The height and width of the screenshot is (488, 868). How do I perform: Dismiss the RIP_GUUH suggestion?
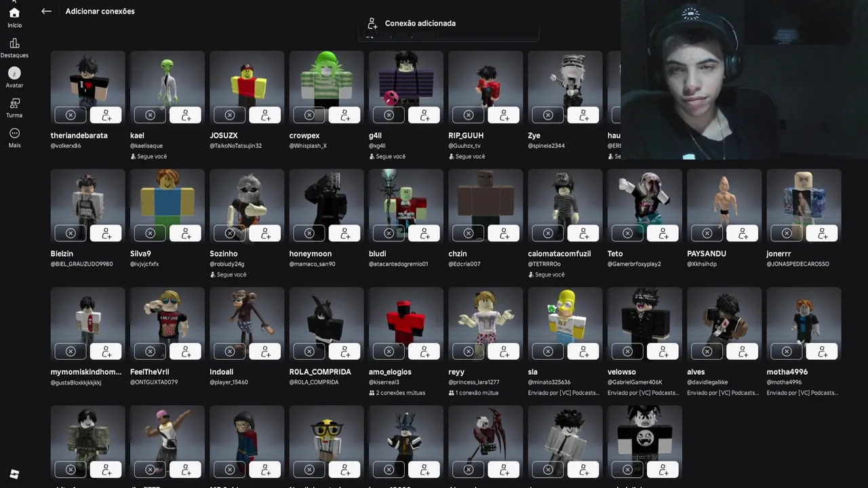[469, 115]
